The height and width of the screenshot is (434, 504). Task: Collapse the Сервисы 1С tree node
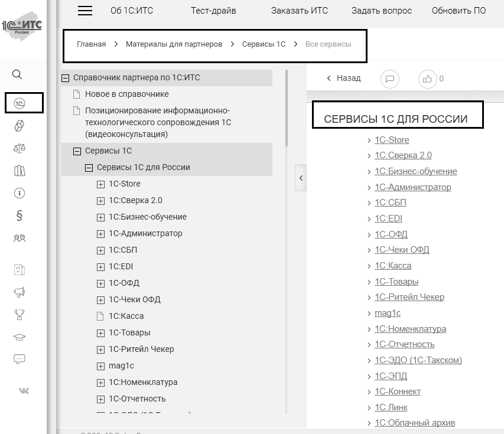coord(77,151)
